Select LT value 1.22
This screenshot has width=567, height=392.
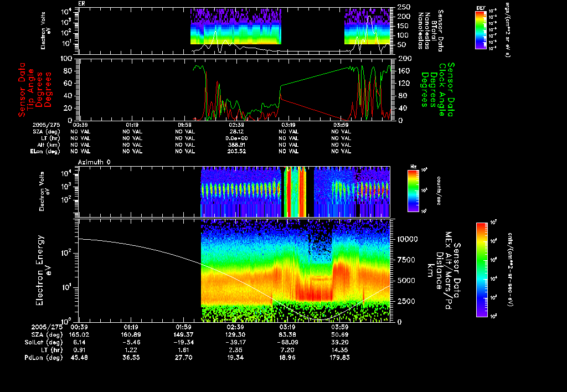pos(131,350)
